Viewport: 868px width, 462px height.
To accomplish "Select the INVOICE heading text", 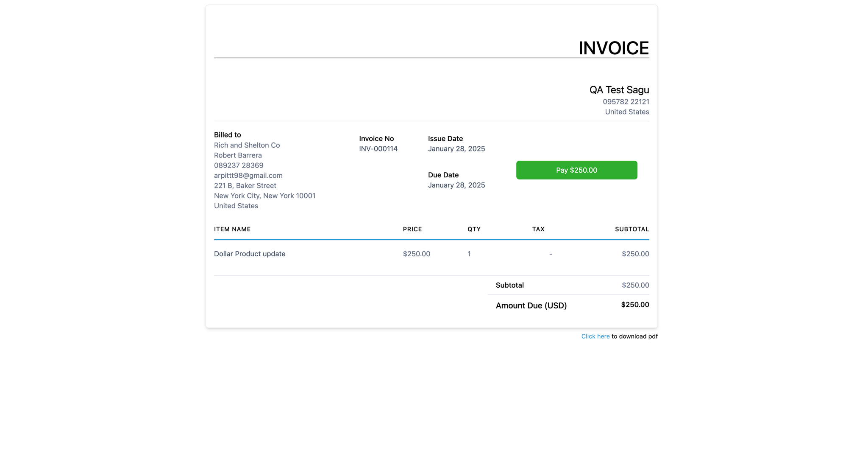I will 614,48.
